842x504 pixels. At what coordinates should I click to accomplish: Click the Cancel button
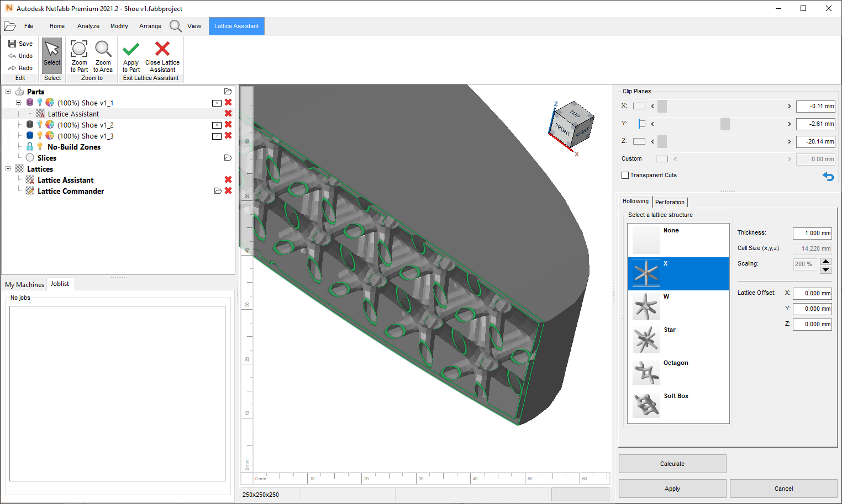[x=783, y=489]
